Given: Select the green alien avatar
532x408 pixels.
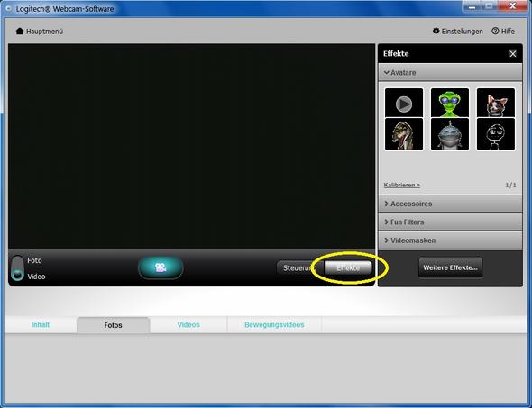Looking at the screenshot, I should (450, 103).
